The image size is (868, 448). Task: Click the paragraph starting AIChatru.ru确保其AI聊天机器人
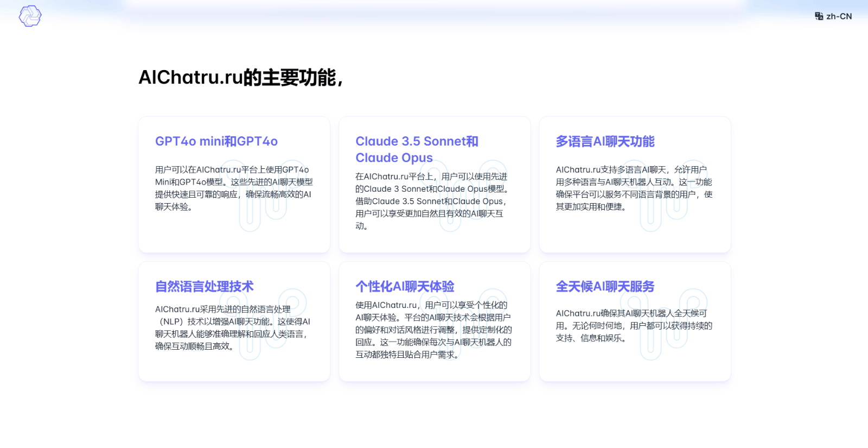[634, 325]
